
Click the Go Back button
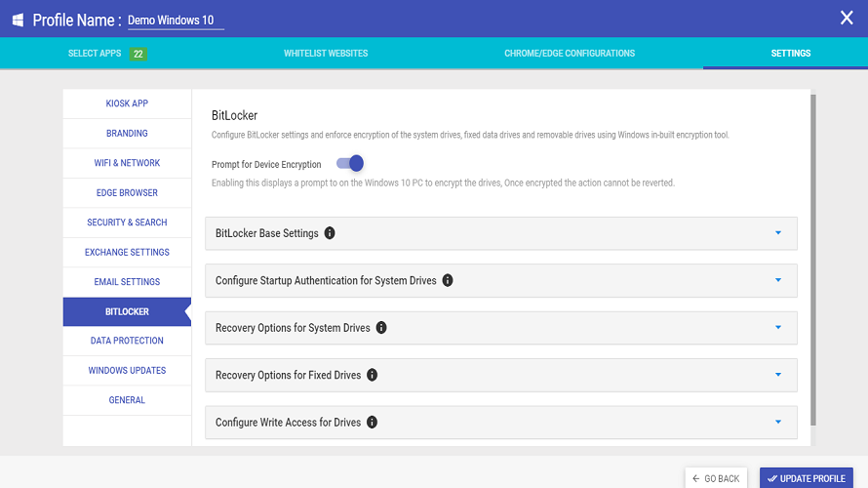[x=716, y=478]
